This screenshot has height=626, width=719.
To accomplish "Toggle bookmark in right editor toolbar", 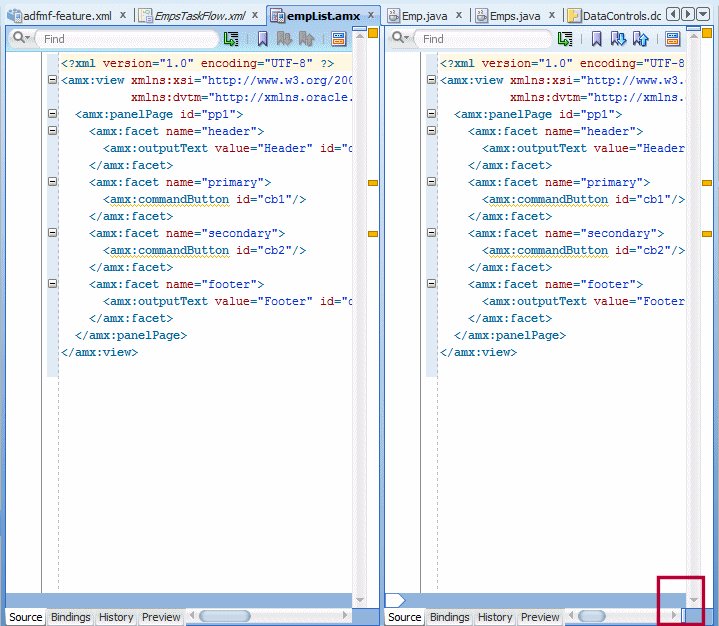I will pyautogui.click(x=596, y=39).
